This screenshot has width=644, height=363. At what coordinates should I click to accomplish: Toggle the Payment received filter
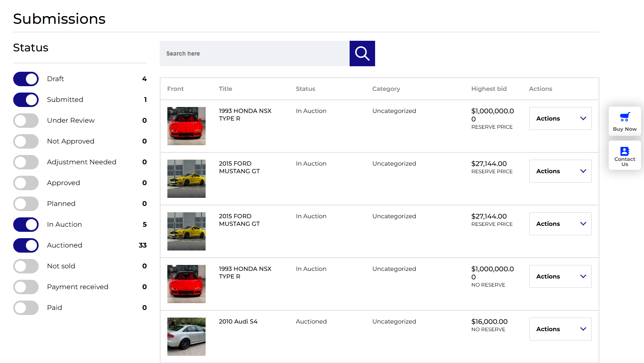26,287
